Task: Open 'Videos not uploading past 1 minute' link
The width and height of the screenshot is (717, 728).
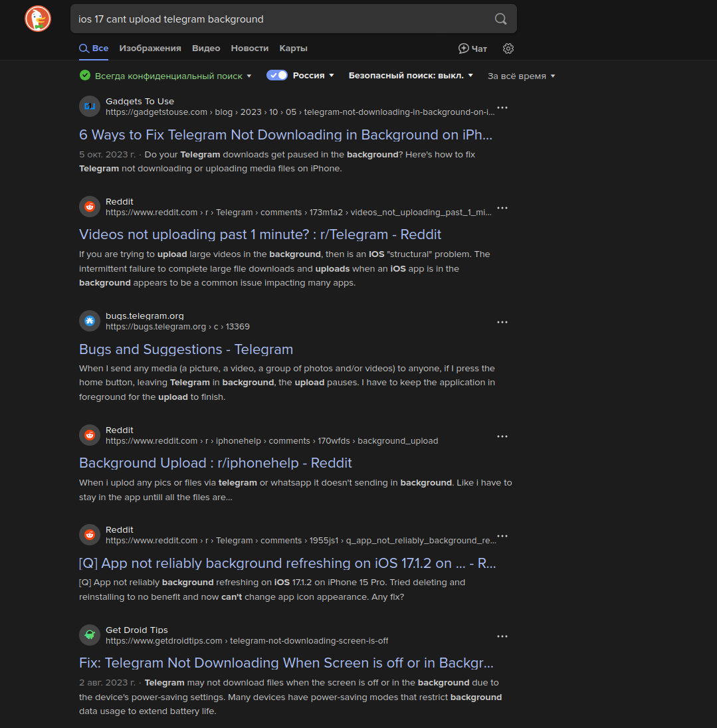Action: pyautogui.click(x=260, y=234)
